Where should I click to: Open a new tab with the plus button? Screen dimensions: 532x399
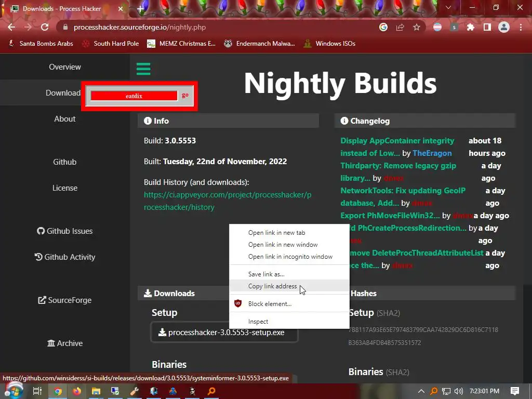(x=140, y=9)
